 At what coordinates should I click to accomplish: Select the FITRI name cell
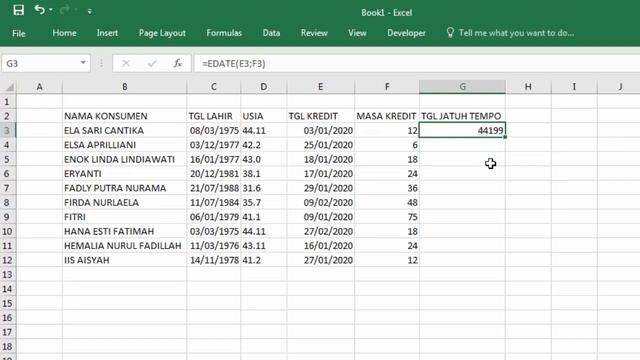124,217
